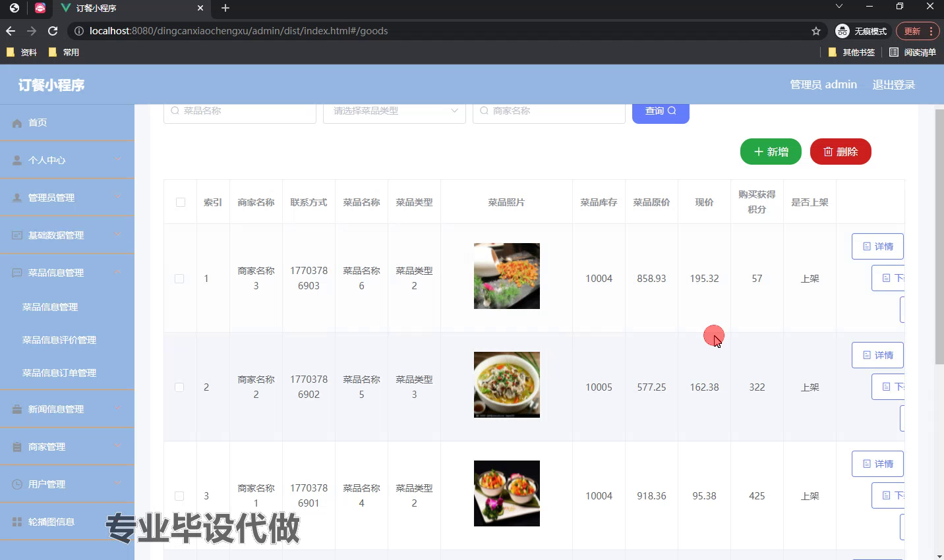Open the dish photo in row 1
Viewport: 944px width, 560px height.
[x=507, y=276]
